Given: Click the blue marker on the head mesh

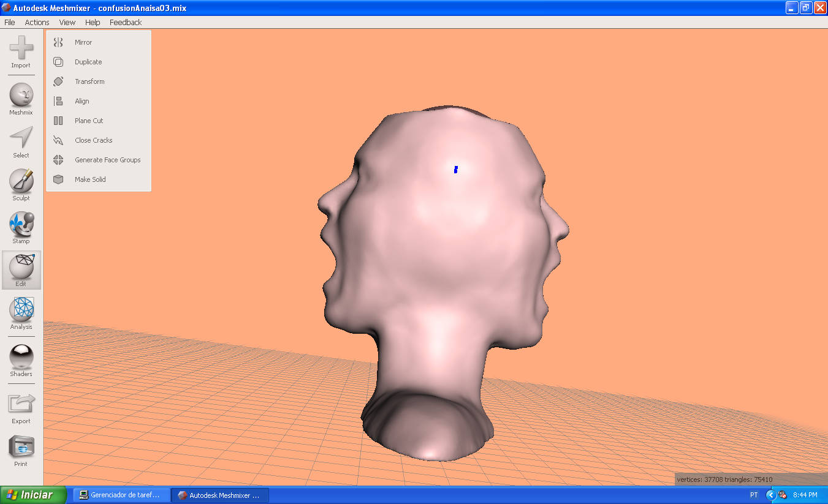Looking at the screenshot, I should pos(456,170).
